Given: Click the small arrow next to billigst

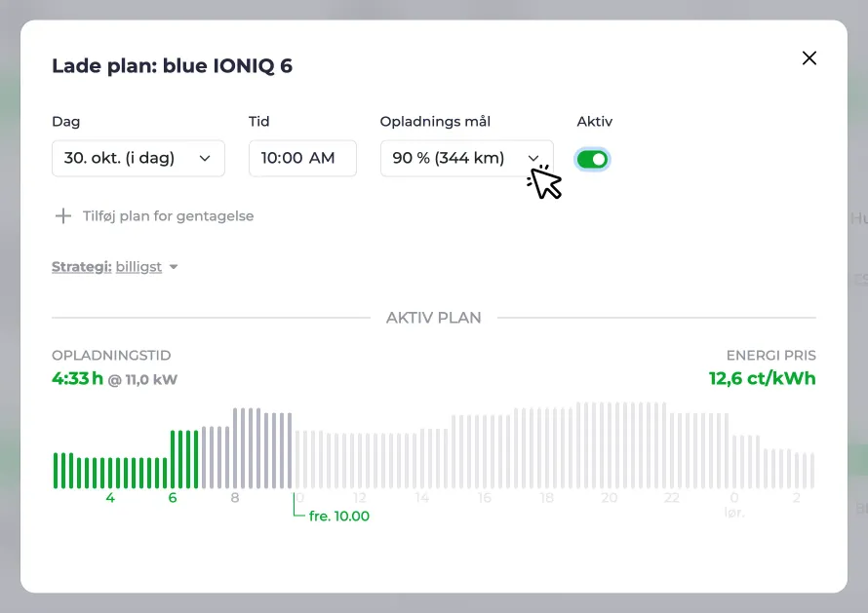Looking at the screenshot, I should tap(174, 267).
